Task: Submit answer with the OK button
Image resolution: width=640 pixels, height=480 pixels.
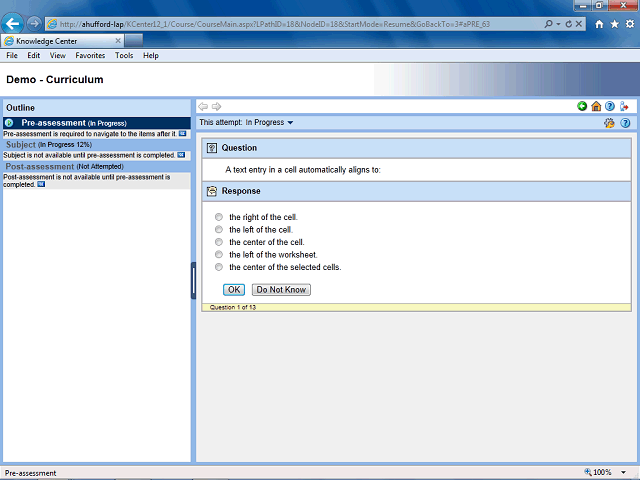Action: tap(234, 289)
